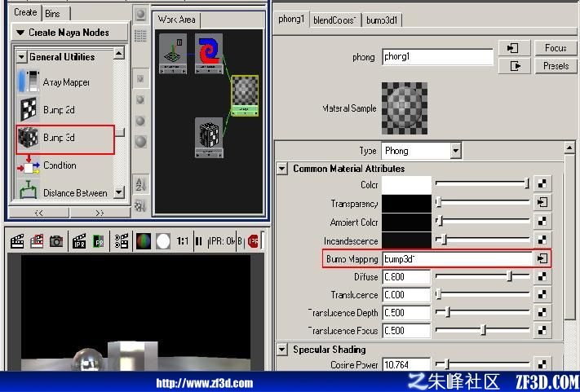This screenshot has height=392, width=580.
Task: Select the phong1 tab
Action: click(x=291, y=19)
